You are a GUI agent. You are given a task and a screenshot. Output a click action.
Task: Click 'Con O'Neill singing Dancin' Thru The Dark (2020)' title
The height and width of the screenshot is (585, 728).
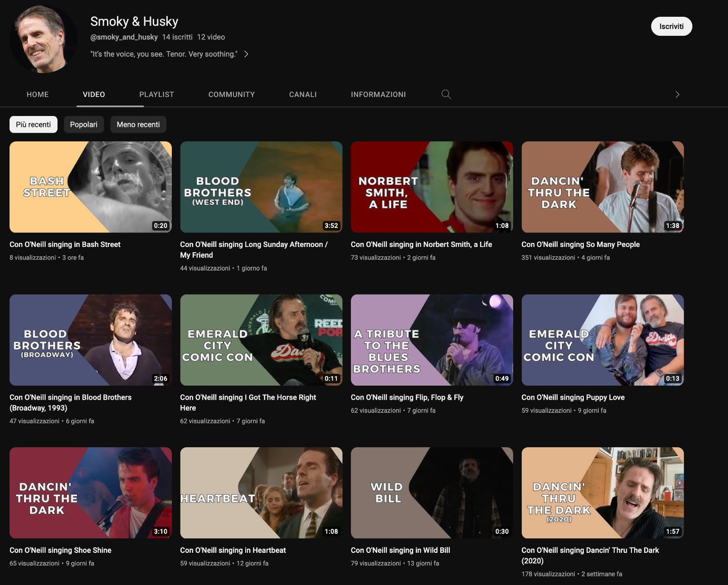[590, 555]
